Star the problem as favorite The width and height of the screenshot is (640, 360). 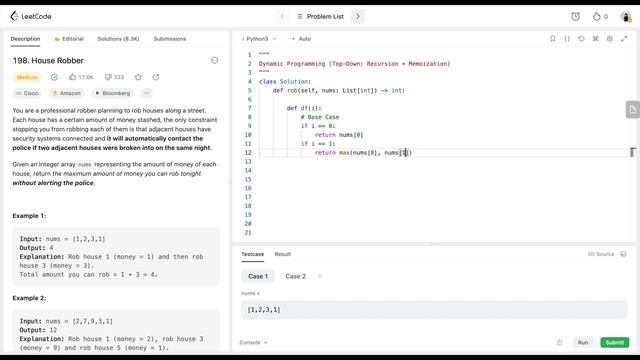click(138, 77)
